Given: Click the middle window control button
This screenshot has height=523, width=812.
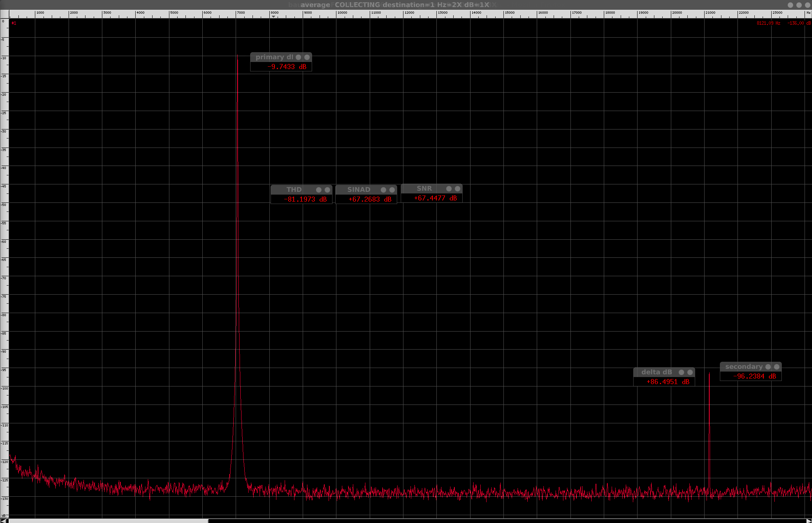Looking at the screenshot, I should 799,5.
